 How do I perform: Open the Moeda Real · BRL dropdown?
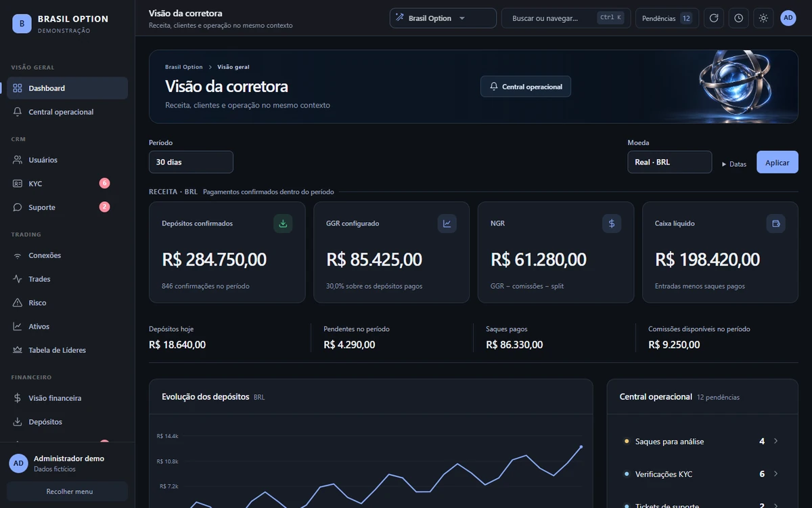coord(669,162)
